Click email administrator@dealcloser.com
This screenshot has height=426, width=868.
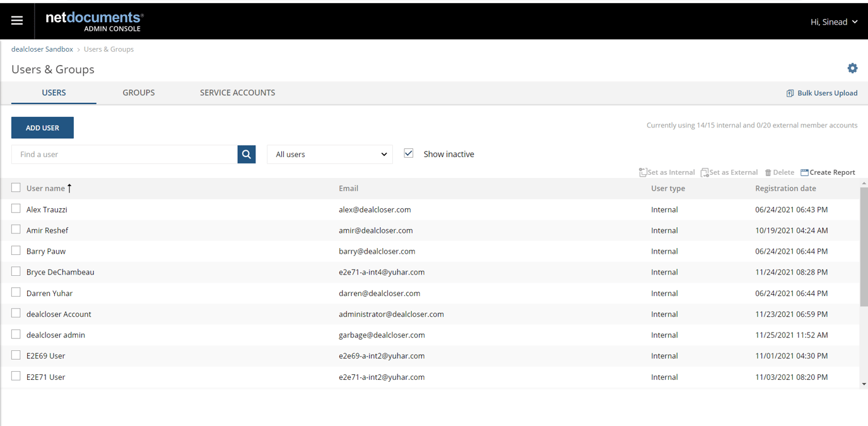coord(391,314)
